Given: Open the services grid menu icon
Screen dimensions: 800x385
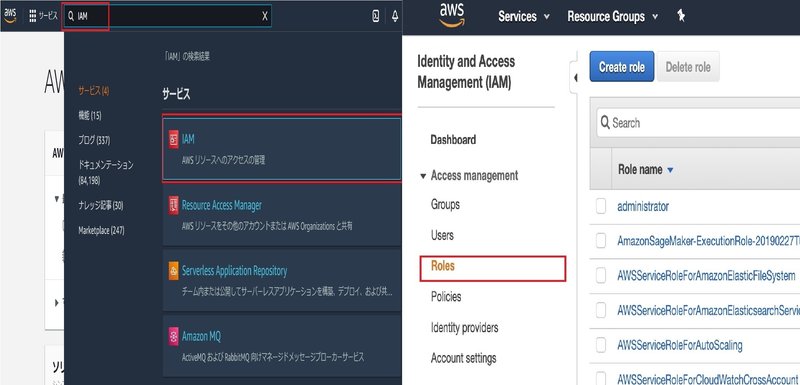Looking at the screenshot, I should click(x=33, y=16).
